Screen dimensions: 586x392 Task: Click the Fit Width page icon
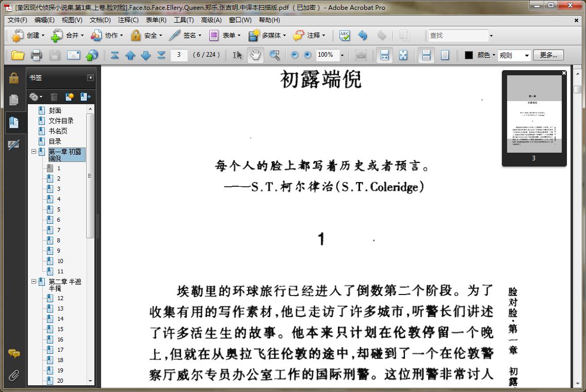(384, 55)
